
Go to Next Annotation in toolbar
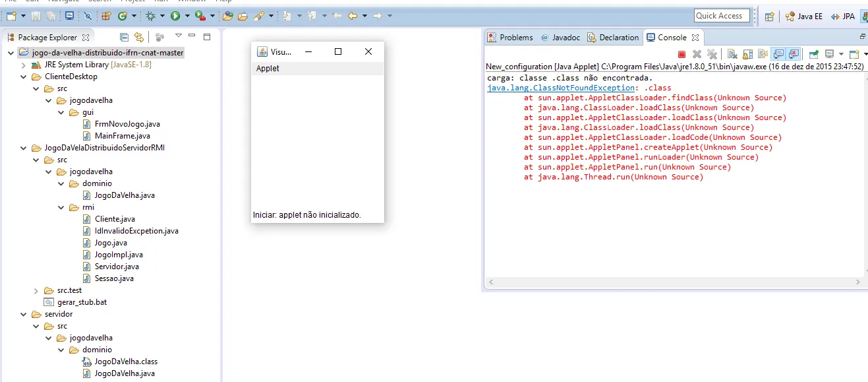pyautogui.click(x=286, y=16)
